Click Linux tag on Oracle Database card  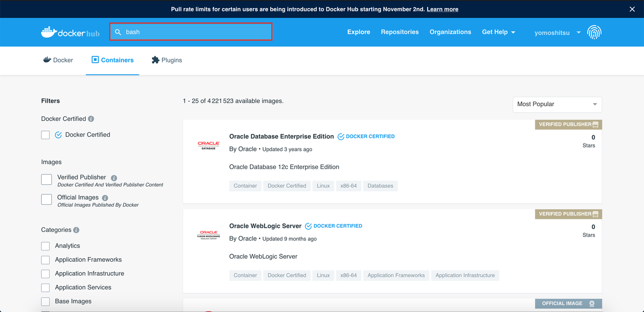tap(324, 186)
